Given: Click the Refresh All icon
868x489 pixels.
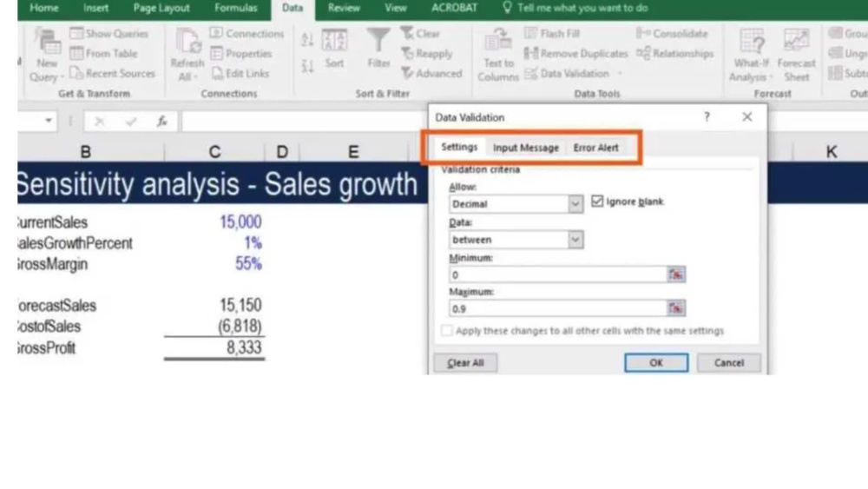Looking at the screenshot, I should [187, 54].
